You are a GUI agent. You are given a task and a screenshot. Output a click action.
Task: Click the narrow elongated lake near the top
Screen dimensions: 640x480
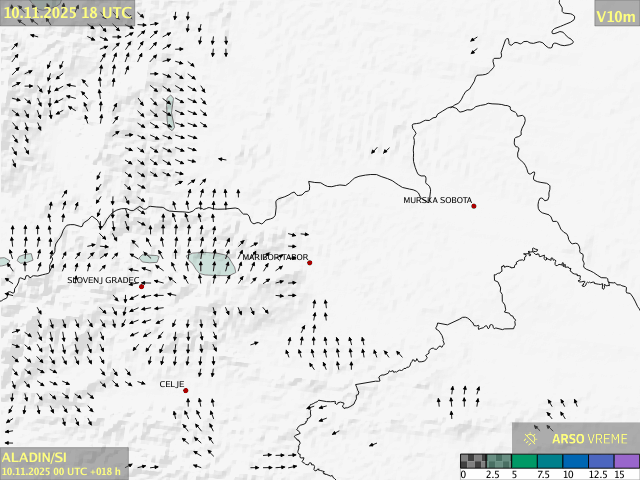tap(169, 111)
